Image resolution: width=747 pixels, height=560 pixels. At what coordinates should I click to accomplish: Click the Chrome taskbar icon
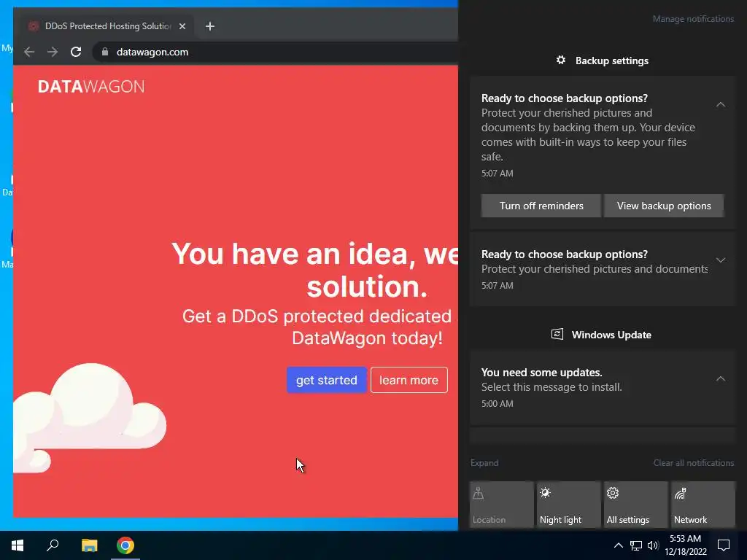(x=125, y=545)
